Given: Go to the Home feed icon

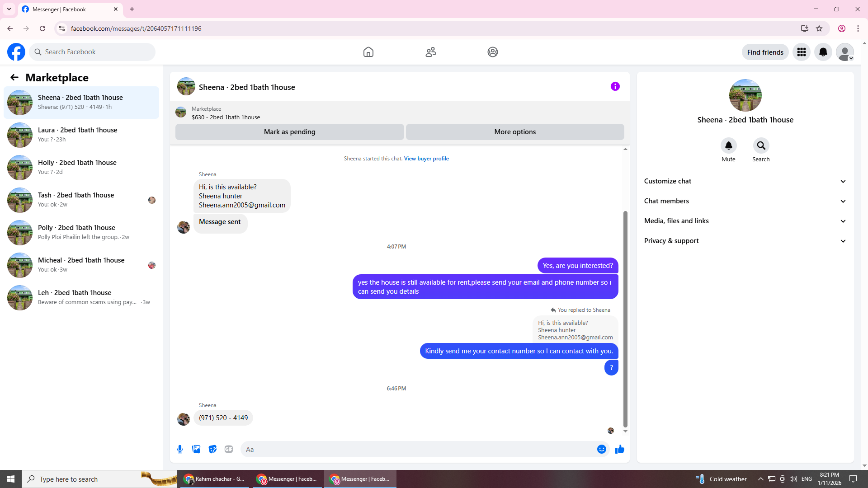Looking at the screenshot, I should 368,52.
